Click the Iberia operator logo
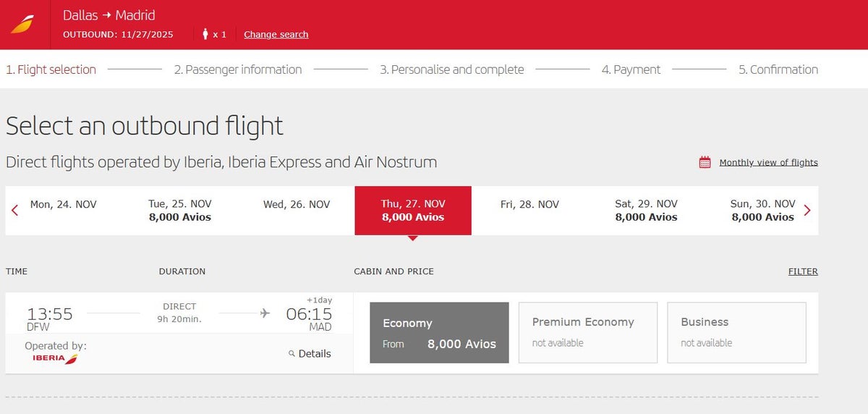868x414 pixels. (55, 358)
